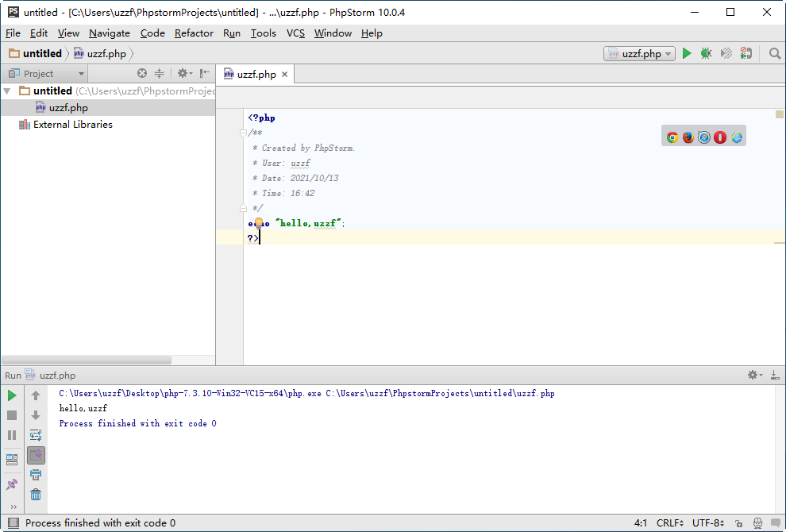Open the file in Firefox browser

(688, 137)
